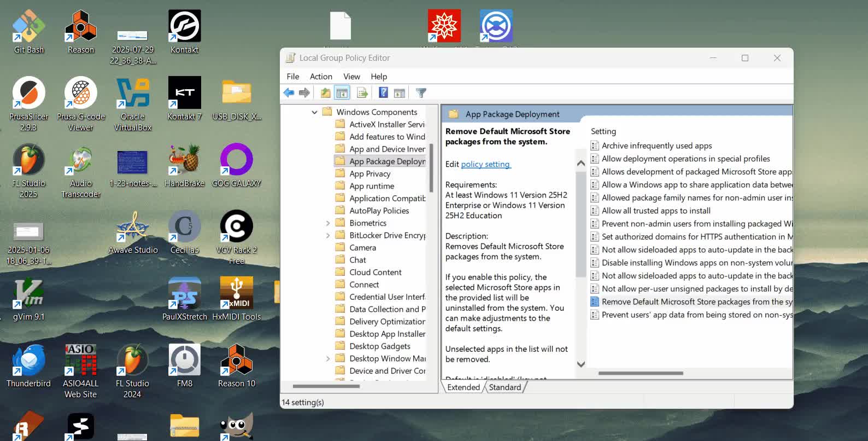868x441 pixels.
Task: Click the Back arrow toolbar icon
Action: (x=289, y=93)
